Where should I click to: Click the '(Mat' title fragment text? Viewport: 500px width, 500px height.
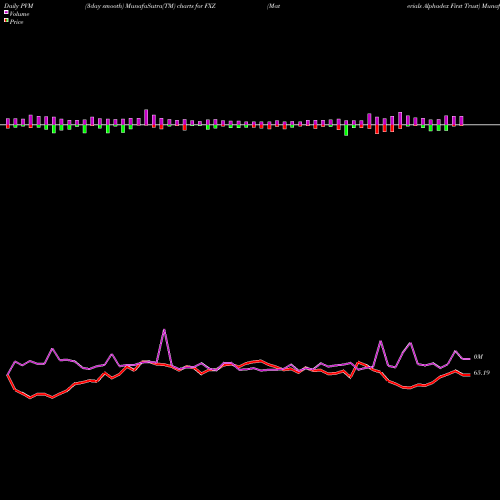point(273,6)
